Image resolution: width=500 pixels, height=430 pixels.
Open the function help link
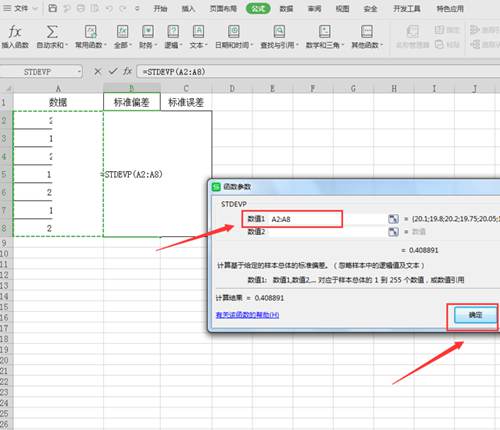tap(247, 315)
